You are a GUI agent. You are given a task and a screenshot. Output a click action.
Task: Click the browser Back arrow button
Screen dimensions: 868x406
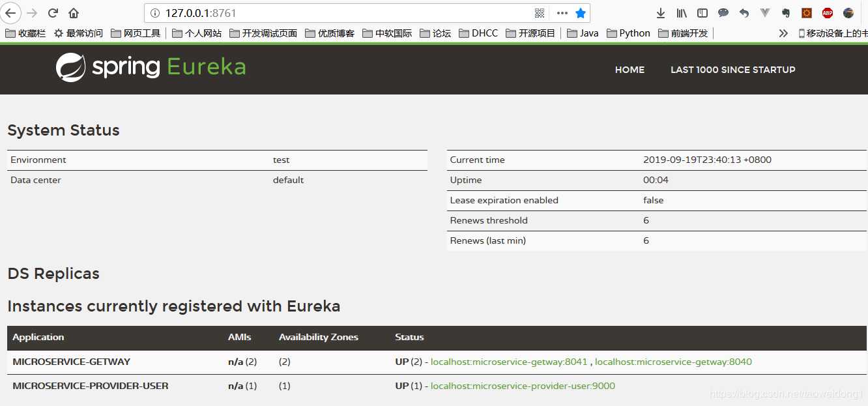[x=11, y=12]
